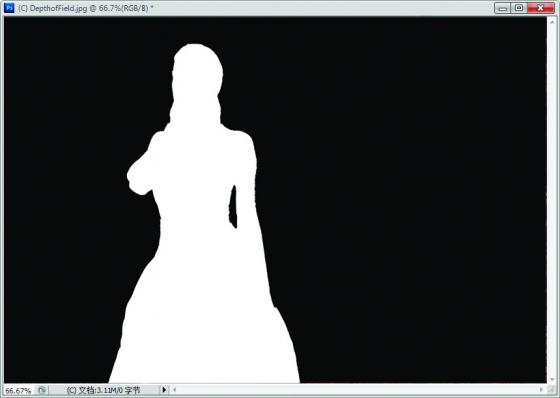Screen dimensions: 560x398
Task: Close the DepthofField.jpg document window
Action: [x=540, y=8]
